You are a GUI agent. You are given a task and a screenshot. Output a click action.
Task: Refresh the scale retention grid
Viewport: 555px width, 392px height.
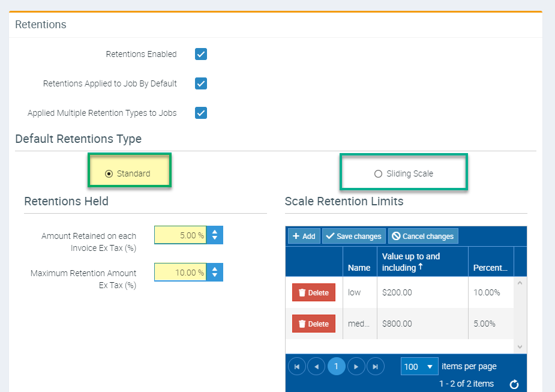click(x=514, y=384)
